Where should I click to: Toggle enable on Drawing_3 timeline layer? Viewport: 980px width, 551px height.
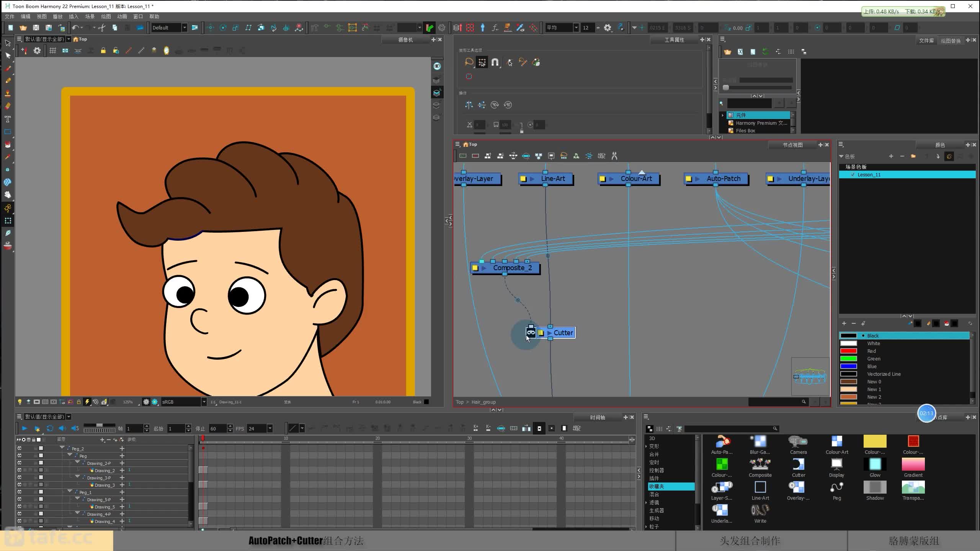coord(20,485)
